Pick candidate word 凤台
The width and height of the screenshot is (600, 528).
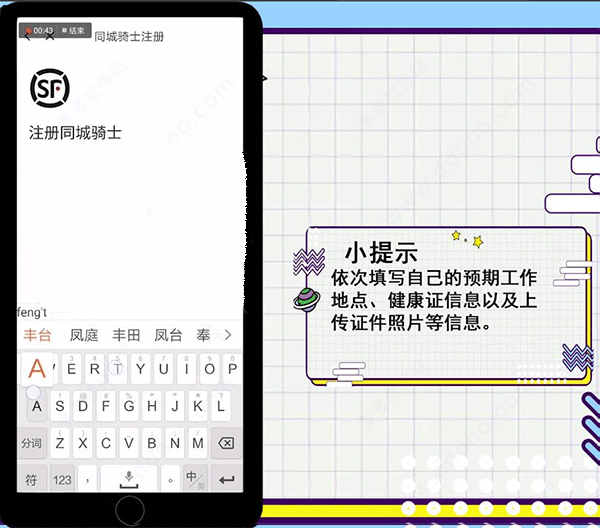click(168, 335)
